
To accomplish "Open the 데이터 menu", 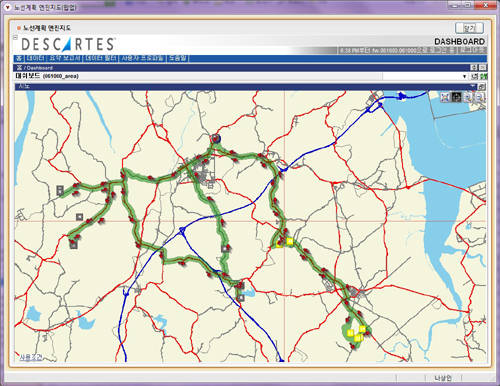I will tap(35, 58).
